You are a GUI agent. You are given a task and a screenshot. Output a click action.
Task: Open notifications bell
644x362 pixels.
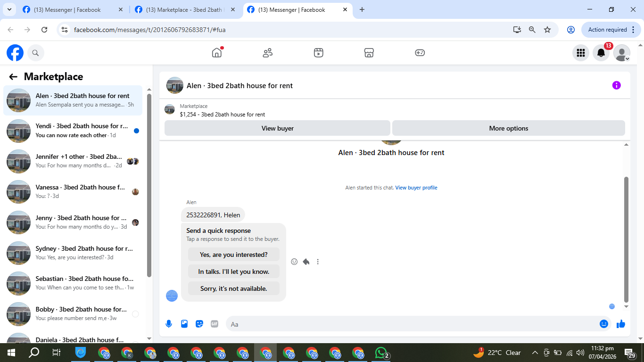coord(601,53)
